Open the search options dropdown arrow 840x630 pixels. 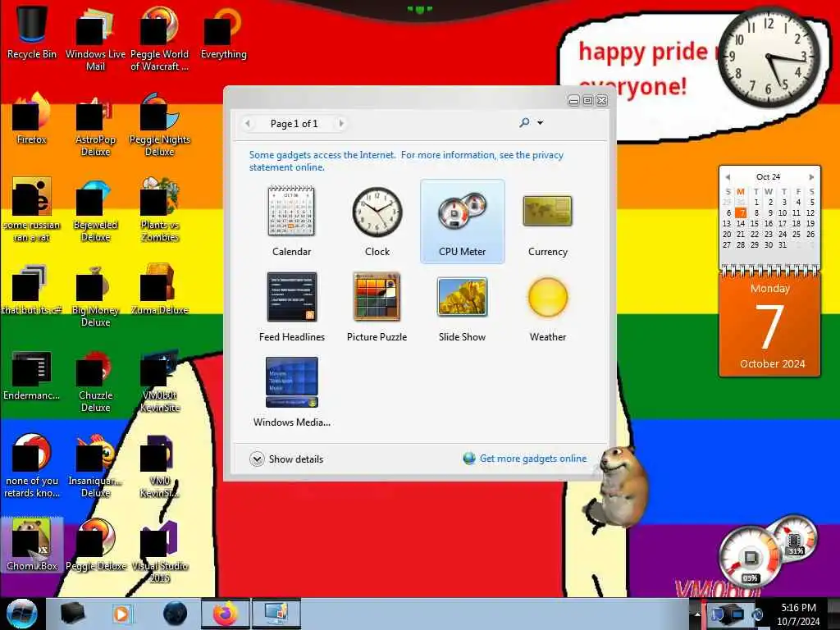[540, 123]
